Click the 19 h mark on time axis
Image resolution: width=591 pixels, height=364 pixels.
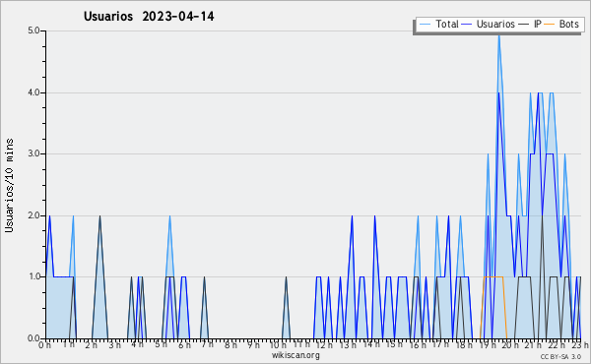point(488,345)
